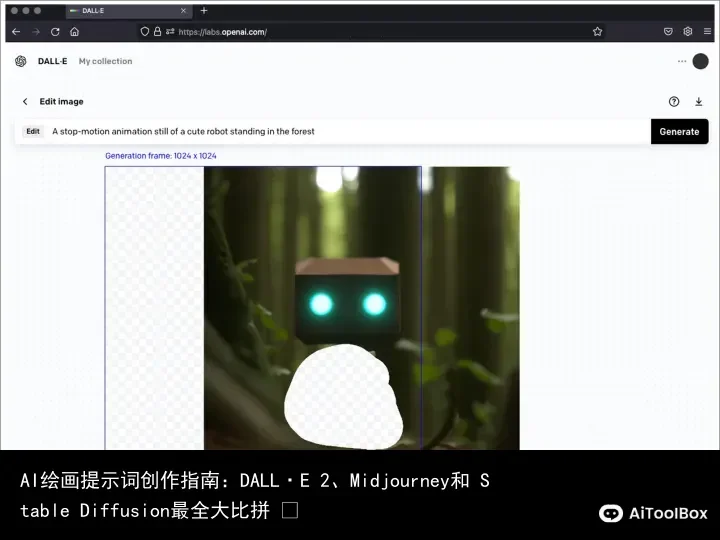Image resolution: width=720 pixels, height=540 pixels.
Task: Click the address bar URL
Action: click(222, 32)
